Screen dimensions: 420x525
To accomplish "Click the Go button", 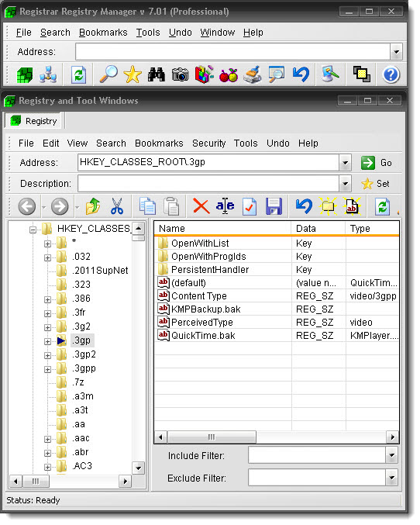I will (377, 163).
